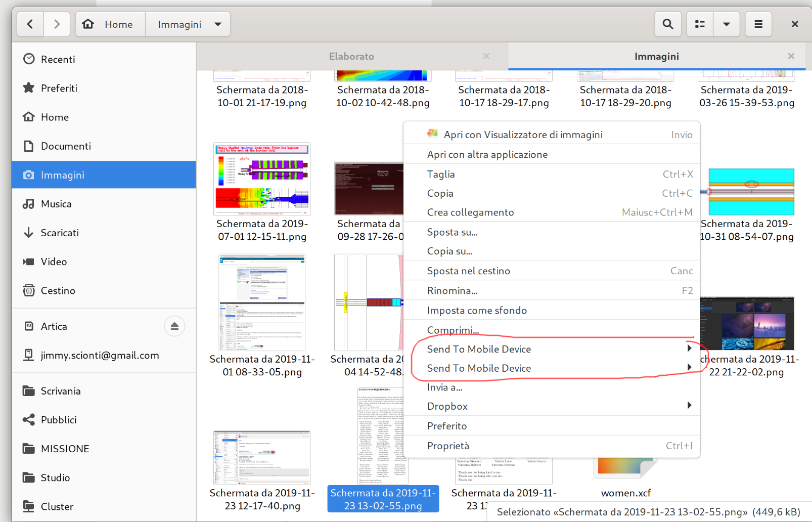Image resolution: width=812 pixels, height=522 pixels.
Task: Select thumbnail Schermata da 2019-10-31 08-54-07.png
Action: pos(748,192)
